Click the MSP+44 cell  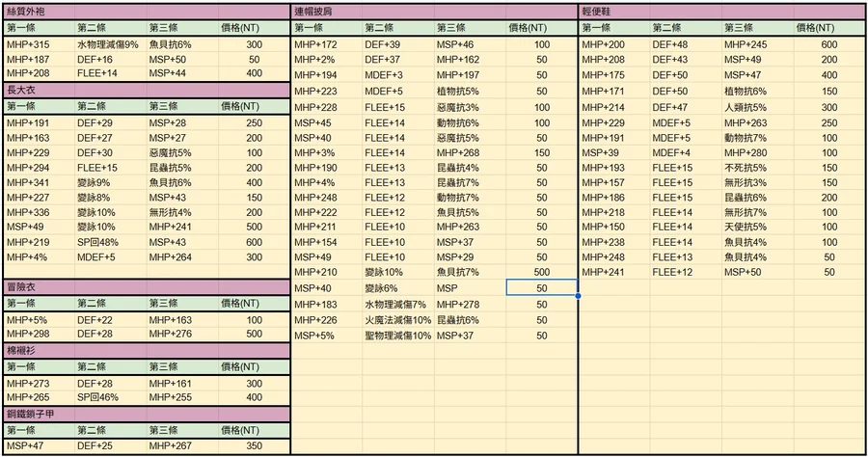click(x=182, y=73)
